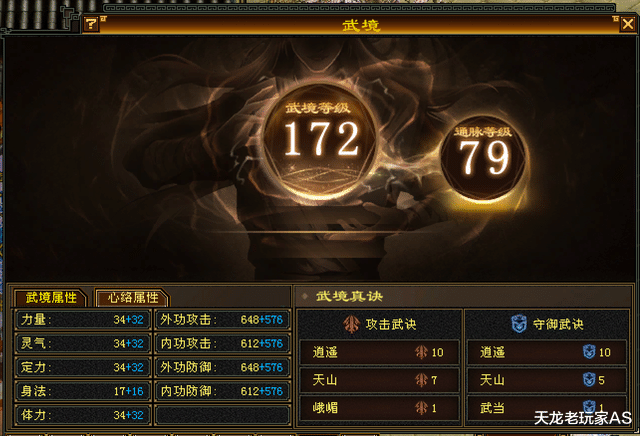Image resolution: width=640 pixels, height=436 pixels.
Task: Select the 武当 defense skill row
Action: click(547, 407)
